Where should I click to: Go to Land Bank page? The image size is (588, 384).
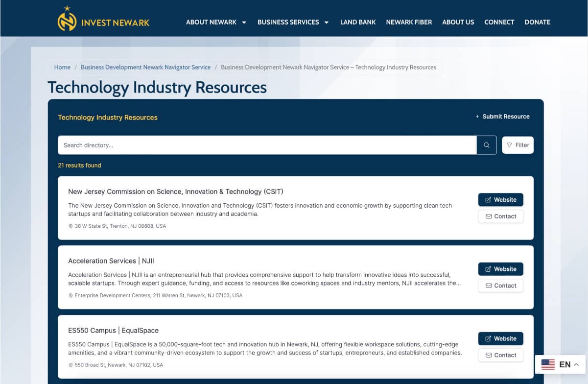click(x=358, y=22)
